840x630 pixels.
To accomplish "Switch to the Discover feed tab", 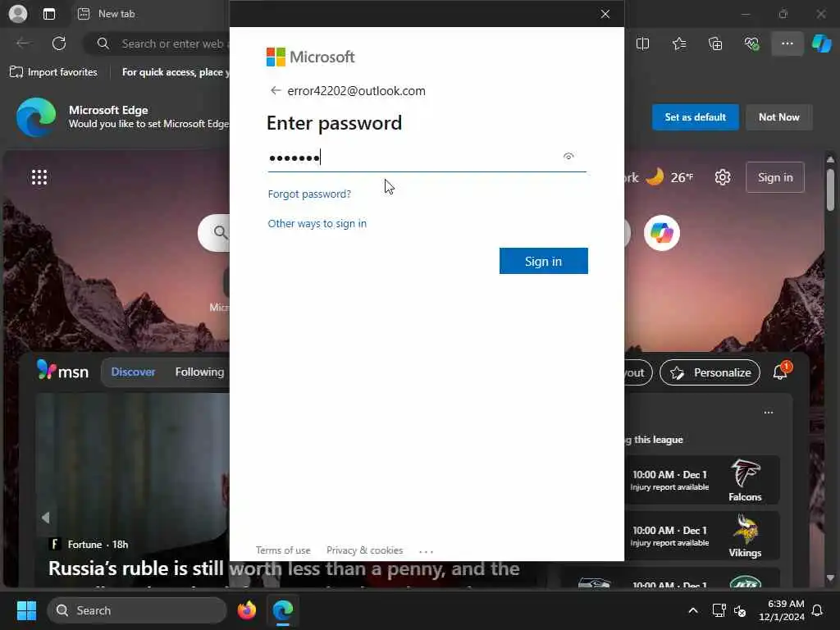I will click(x=133, y=372).
